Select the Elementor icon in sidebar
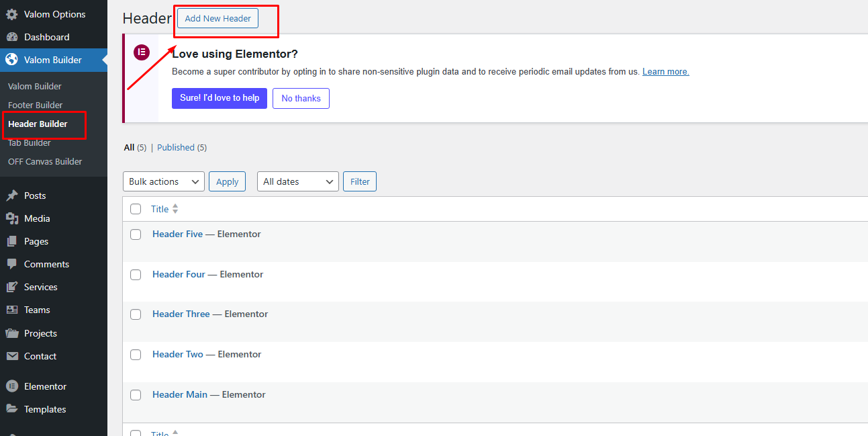 coord(11,386)
